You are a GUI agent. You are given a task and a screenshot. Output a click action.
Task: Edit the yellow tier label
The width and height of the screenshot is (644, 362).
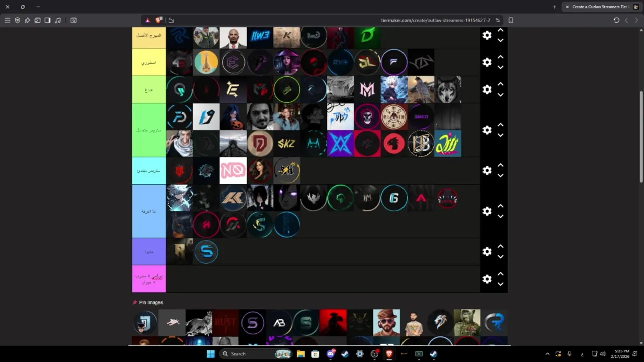click(x=149, y=62)
